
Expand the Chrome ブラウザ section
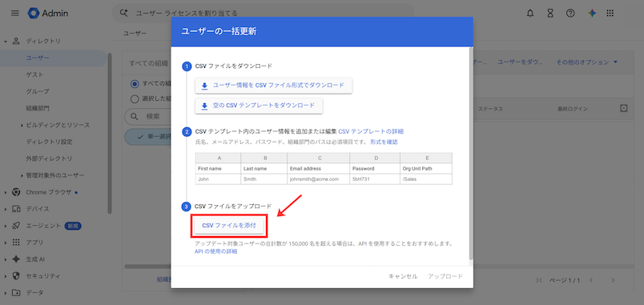click(6, 192)
